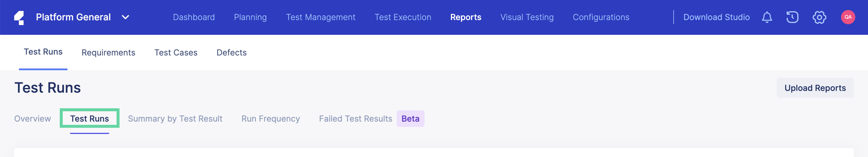Image resolution: width=868 pixels, height=157 pixels.
Task: Open Test Management in navigation bar
Action: pos(320,17)
